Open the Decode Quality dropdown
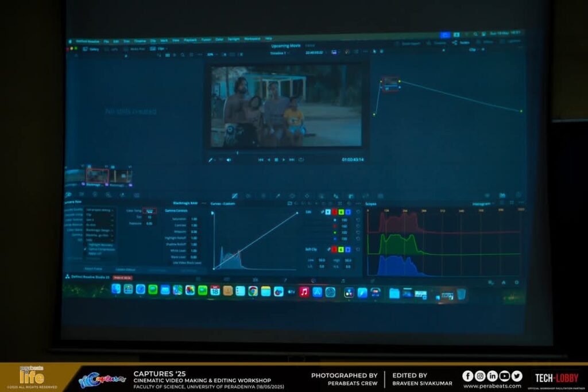This screenshot has width=588, height=392. [100, 210]
